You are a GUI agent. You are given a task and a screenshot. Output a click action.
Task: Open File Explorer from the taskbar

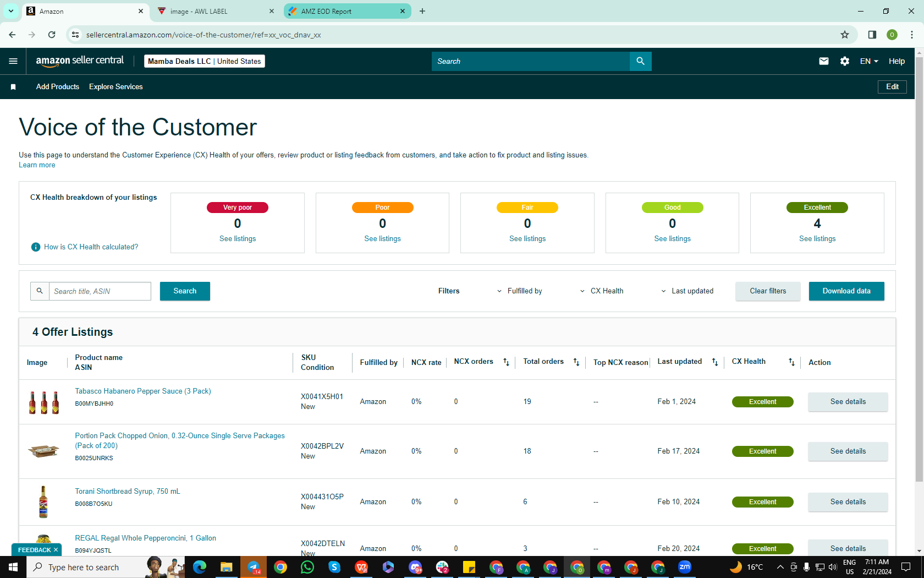pyautogui.click(x=227, y=567)
